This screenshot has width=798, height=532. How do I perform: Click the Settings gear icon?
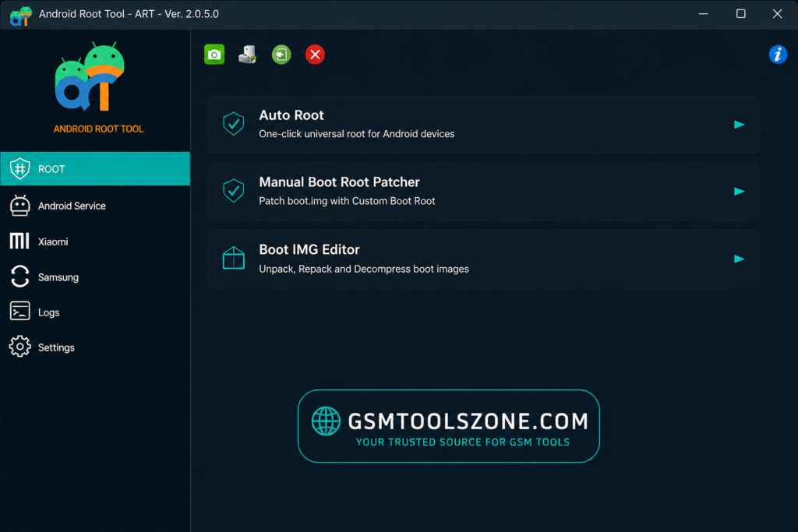[x=19, y=347]
